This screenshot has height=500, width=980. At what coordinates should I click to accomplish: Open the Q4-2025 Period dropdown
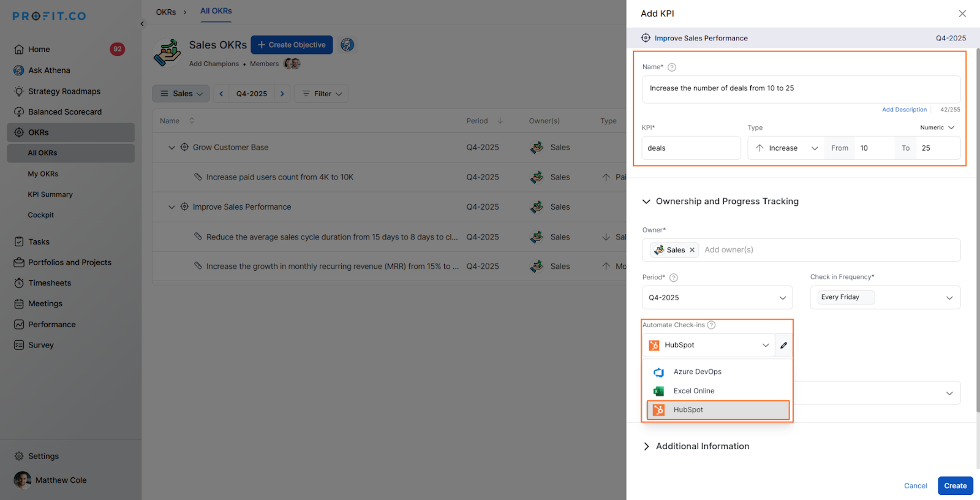point(717,298)
